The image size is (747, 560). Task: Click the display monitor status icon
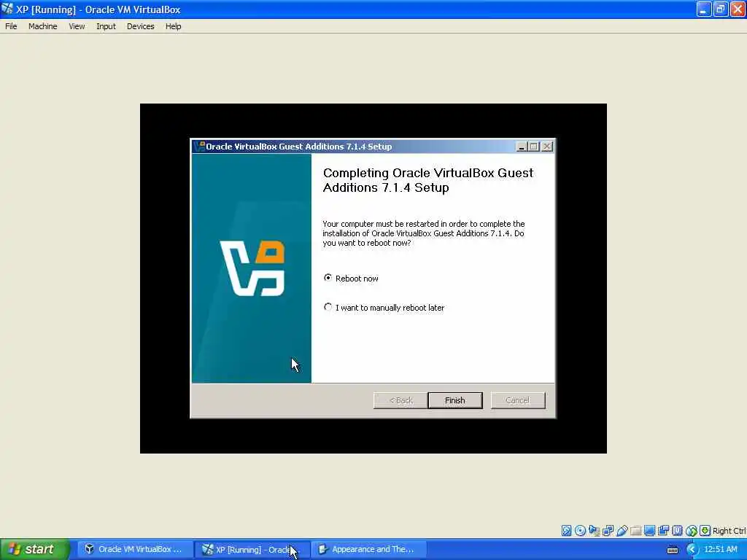(649, 531)
